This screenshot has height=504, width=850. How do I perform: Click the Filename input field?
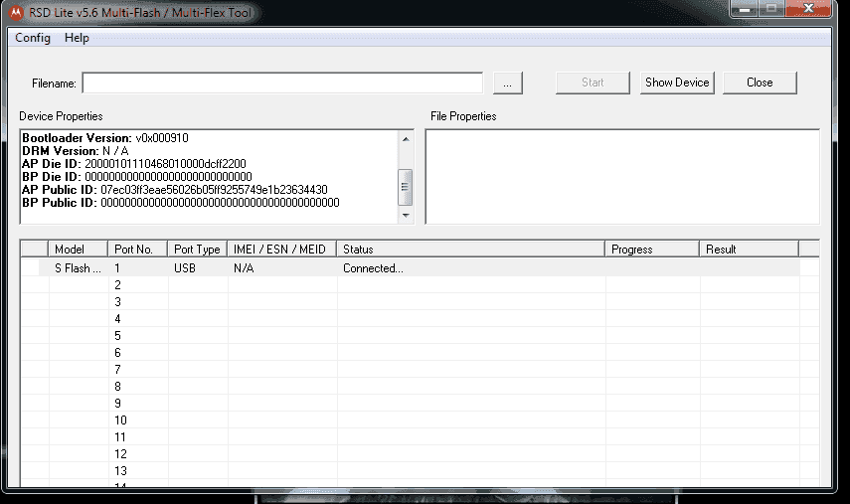click(x=282, y=83)
